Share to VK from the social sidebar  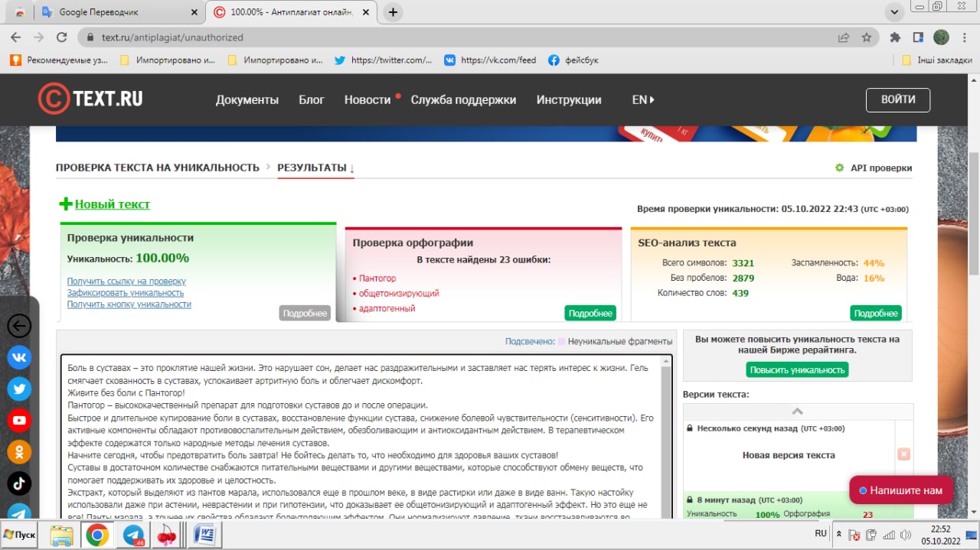coord(19,357)
